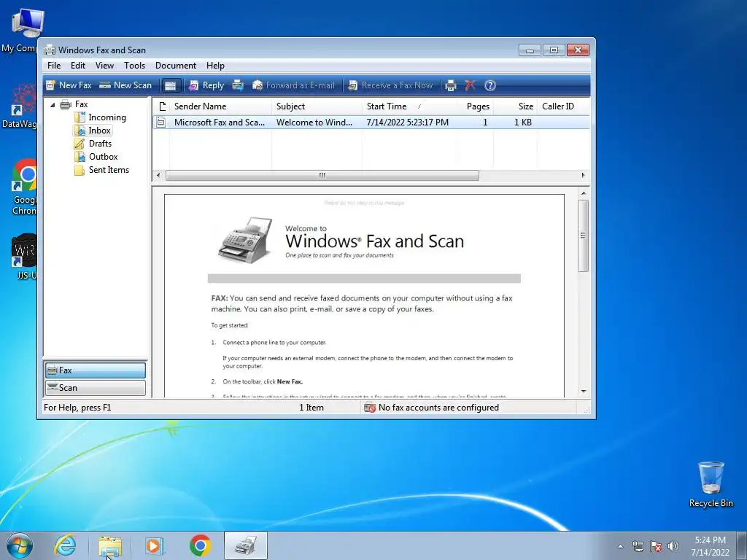Show hidden tray icons arrow
Image resolution: width=747 pixels, height=560 pixels.
(620, 546)
